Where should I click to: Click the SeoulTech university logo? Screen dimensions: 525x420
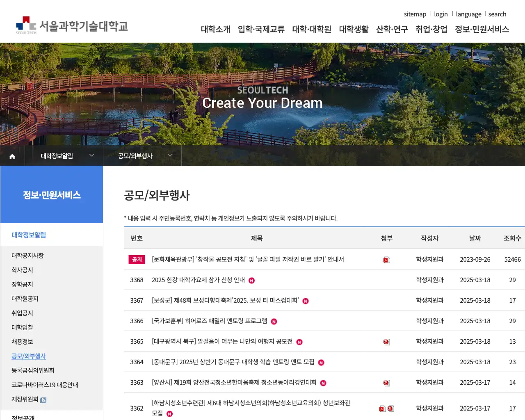tap(72, 26)
